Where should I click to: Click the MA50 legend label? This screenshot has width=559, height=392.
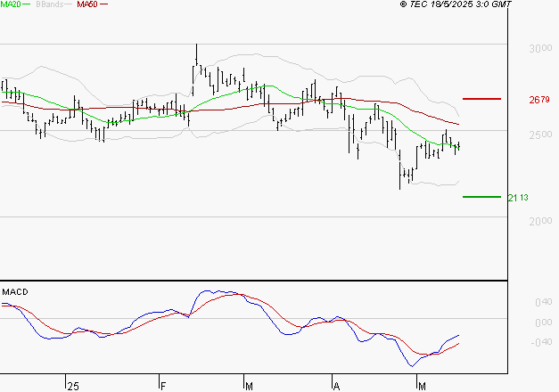87,5
